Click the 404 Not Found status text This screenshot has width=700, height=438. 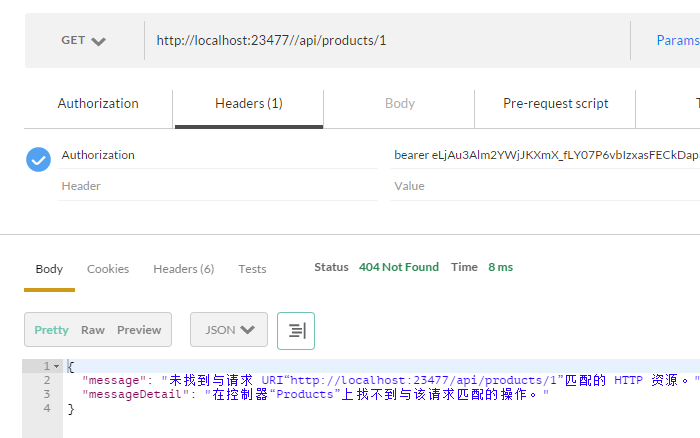(x=399, y=267)
